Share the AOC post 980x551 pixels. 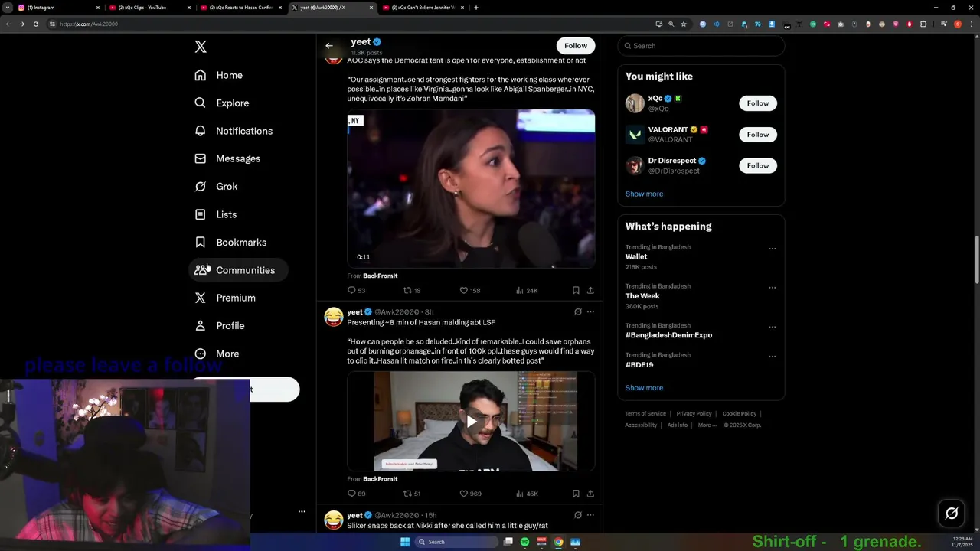coord(590,291)
